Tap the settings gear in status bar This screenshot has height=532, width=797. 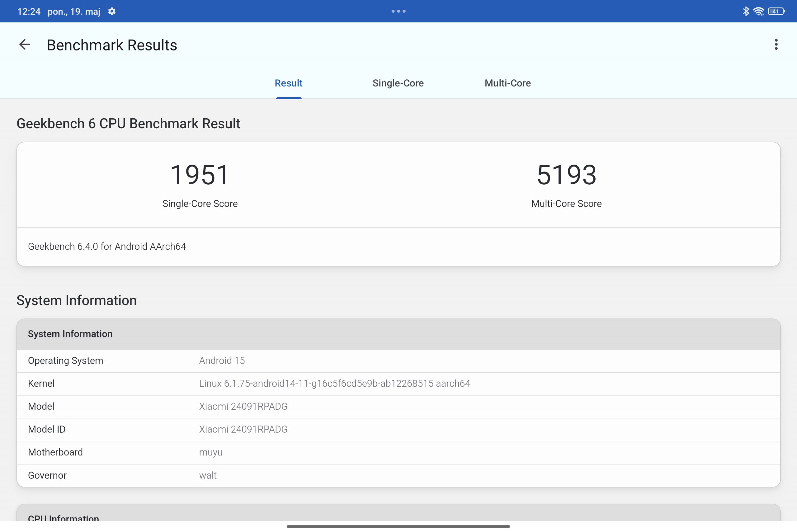pos(112,12)
